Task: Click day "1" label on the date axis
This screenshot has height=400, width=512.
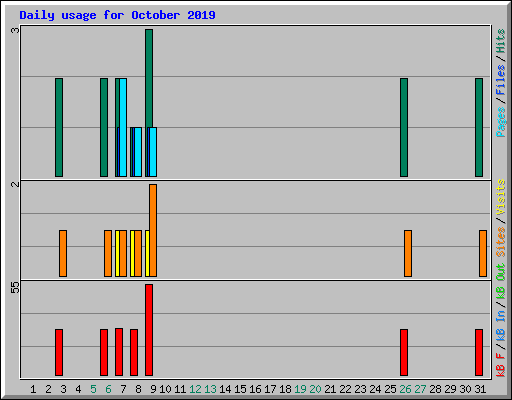Action: 33,389
